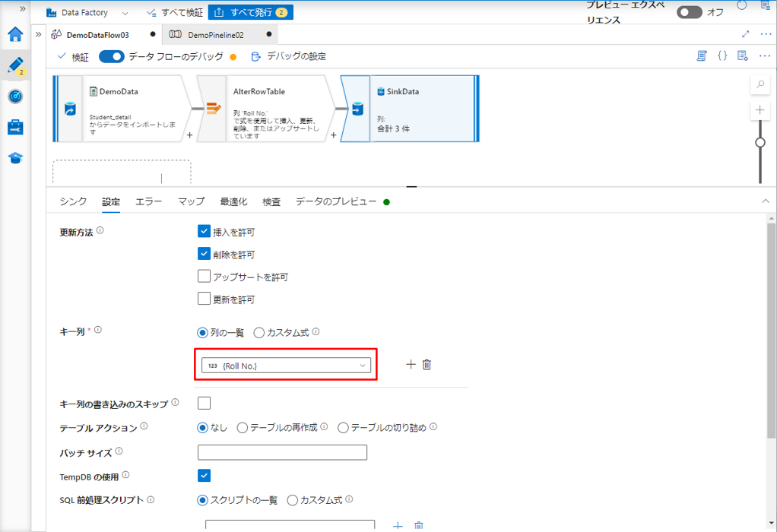This screenshot has height=532, width=777.
Task: Add transformation after AlterRowTable plus
Action: coord(334,135)
